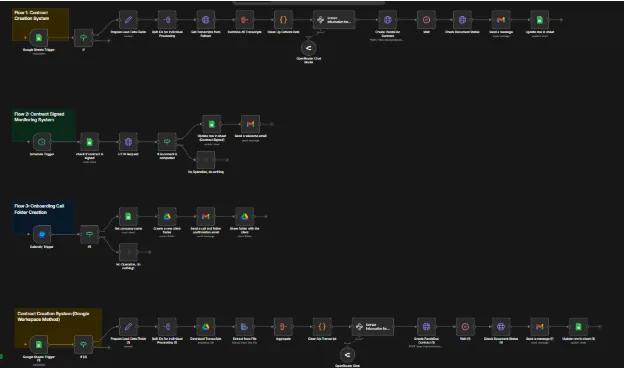Select the Aggregate node
This screenshot has height=368, width=628.
click(x=283, y=327)
